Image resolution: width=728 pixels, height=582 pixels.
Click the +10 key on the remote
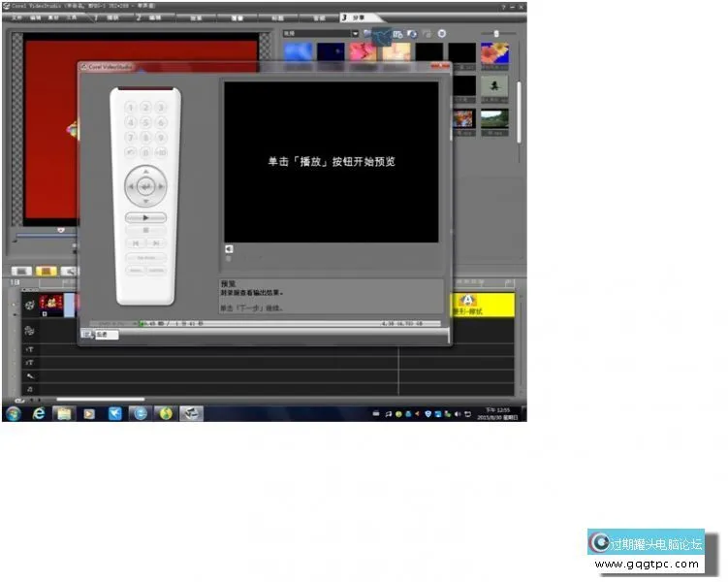161,152
